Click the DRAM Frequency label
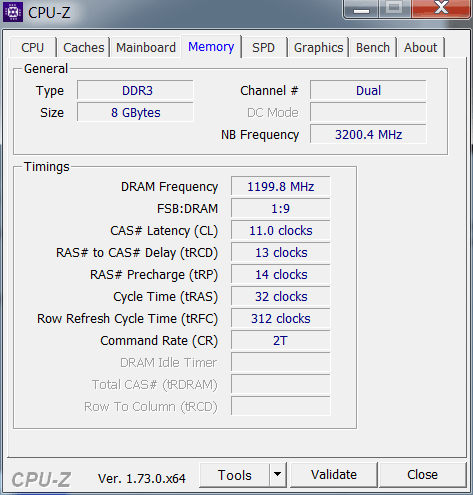 [x=169, y=187]
